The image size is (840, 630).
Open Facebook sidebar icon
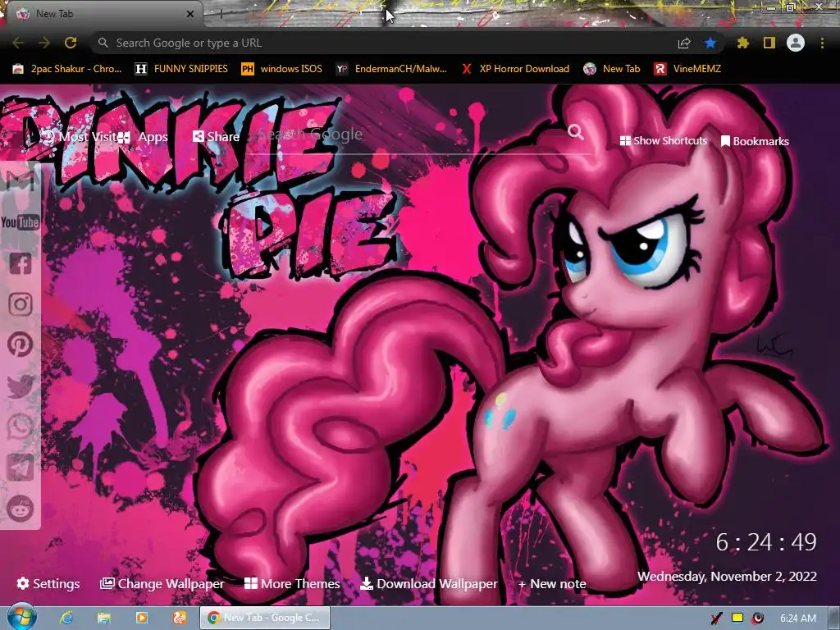tap(21, 263)
